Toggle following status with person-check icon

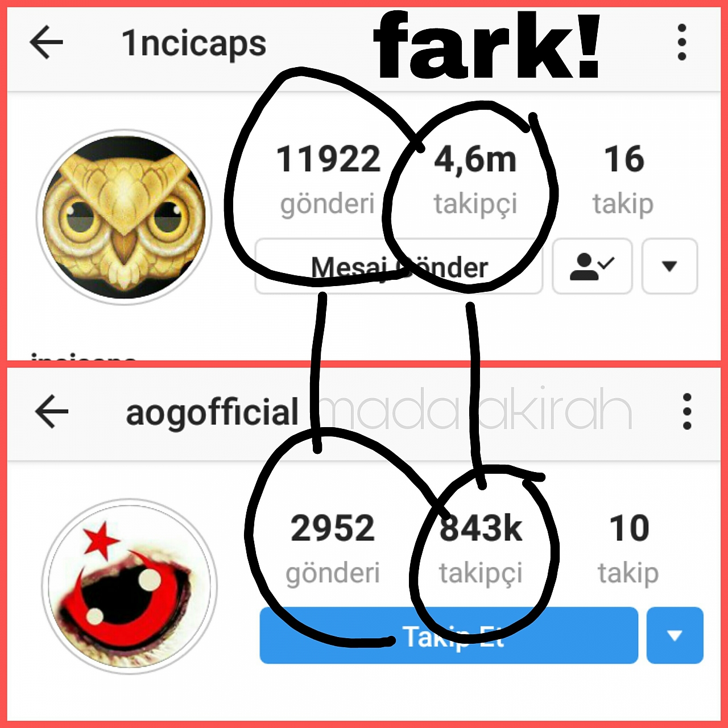pyautogui.click(x=592, y=266)
